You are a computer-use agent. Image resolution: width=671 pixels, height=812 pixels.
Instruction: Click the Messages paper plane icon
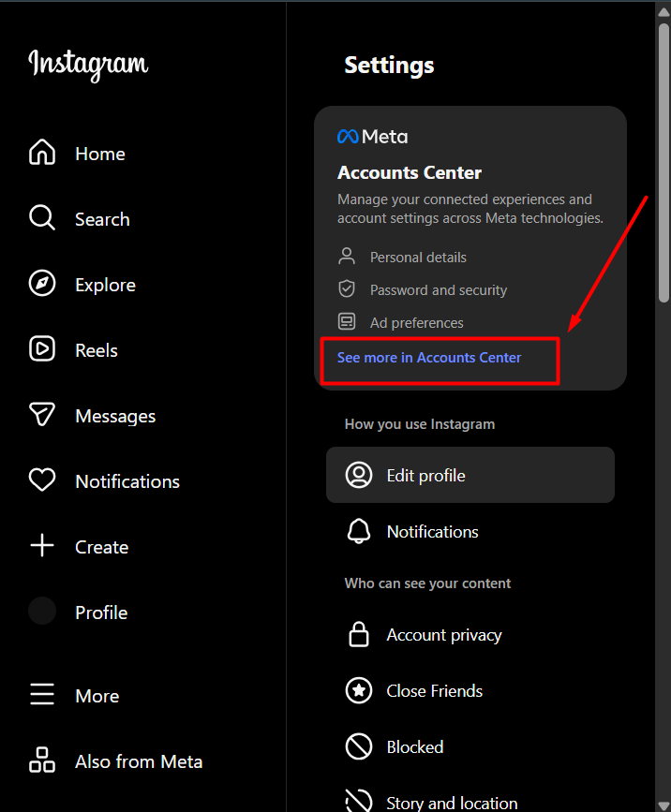[42, 415]
